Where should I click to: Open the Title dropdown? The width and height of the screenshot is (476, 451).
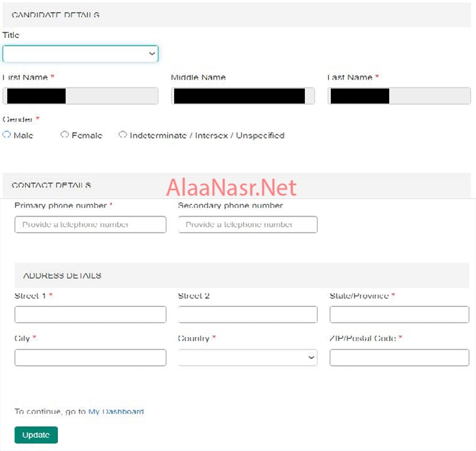[80, 54]
